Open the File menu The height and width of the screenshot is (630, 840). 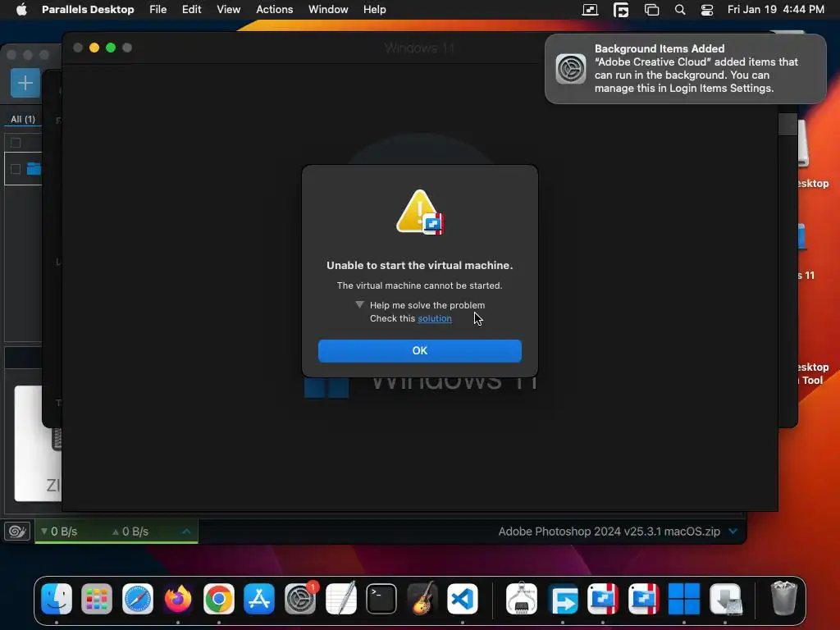coord(158,9)
